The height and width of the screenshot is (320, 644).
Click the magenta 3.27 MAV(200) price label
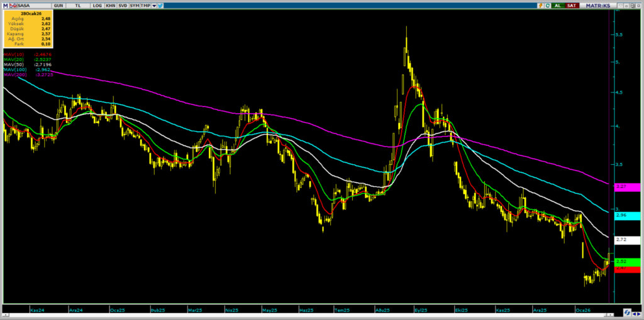(626, 187)
